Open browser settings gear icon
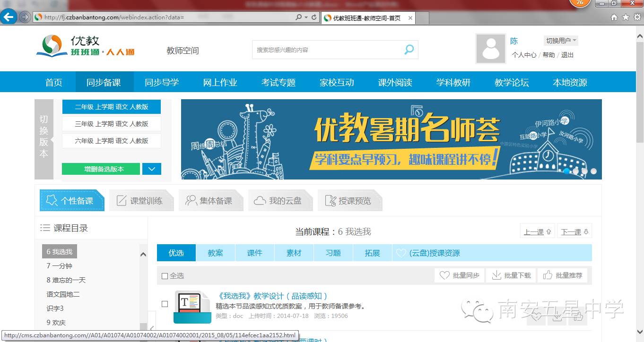This screenshot has height=342, width=644. 637,17
